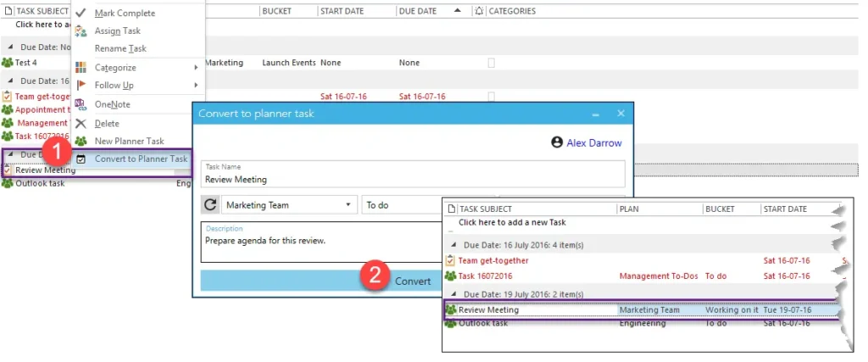Select Convert to Planner Task menu item
The height and width of the screenshot is (362, 868).
point(141,159)
